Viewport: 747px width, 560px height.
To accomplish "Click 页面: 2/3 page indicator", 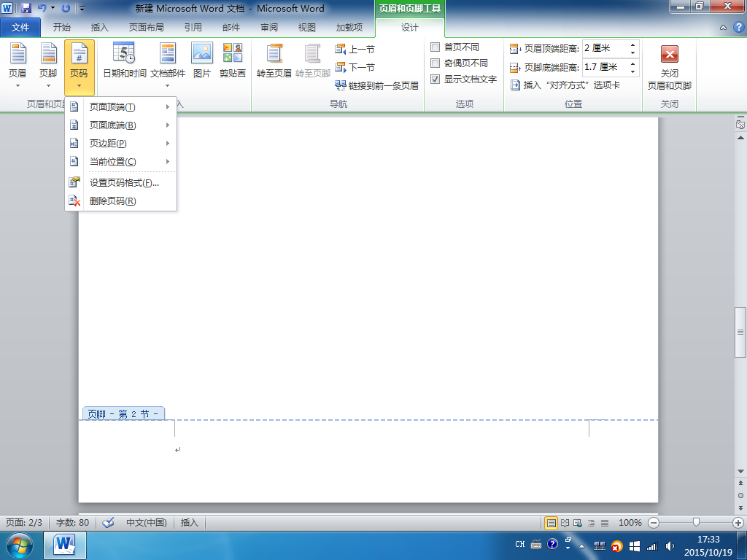I will (24, 522).
